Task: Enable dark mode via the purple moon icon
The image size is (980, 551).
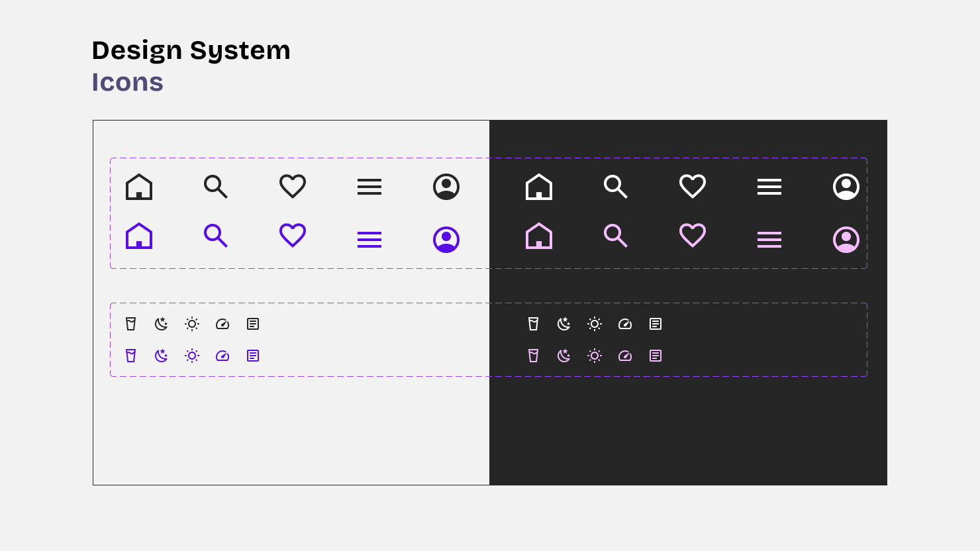Action: pos(161,356)
